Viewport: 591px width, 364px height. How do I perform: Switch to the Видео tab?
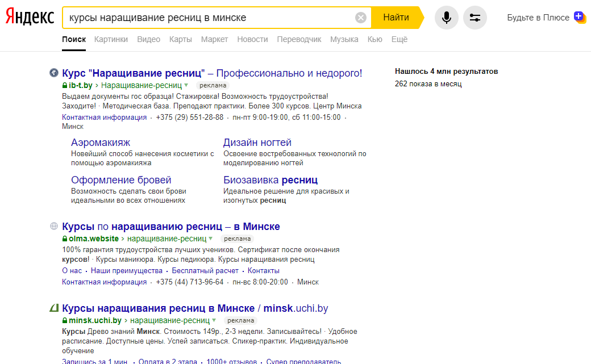[148, 39]
